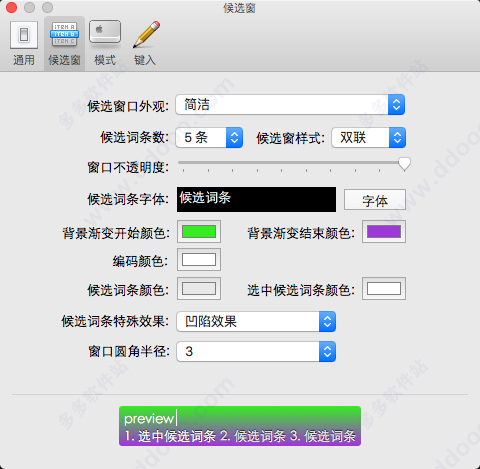This screenshot has width=480, height=469.
Task: Open the 候选窗样式 dropdown showing 双联
Action: pyautogui.click(x=368, y=137)
